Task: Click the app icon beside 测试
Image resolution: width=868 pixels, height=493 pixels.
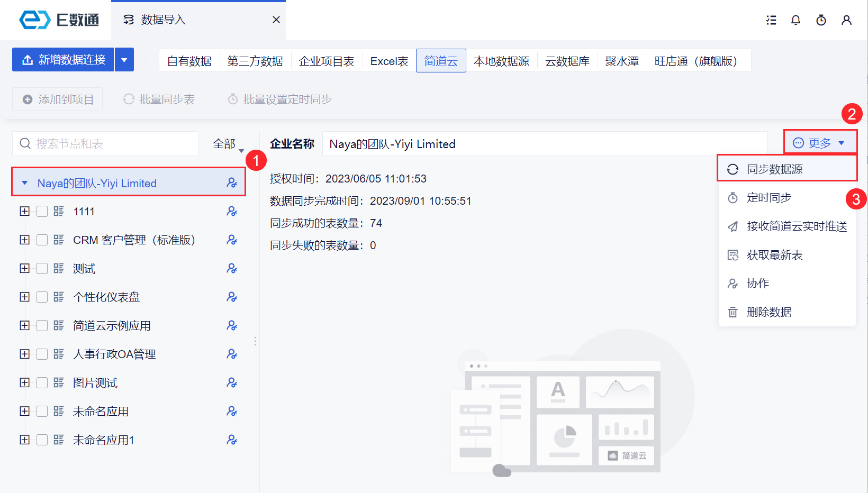Action: tap(59, 269)
